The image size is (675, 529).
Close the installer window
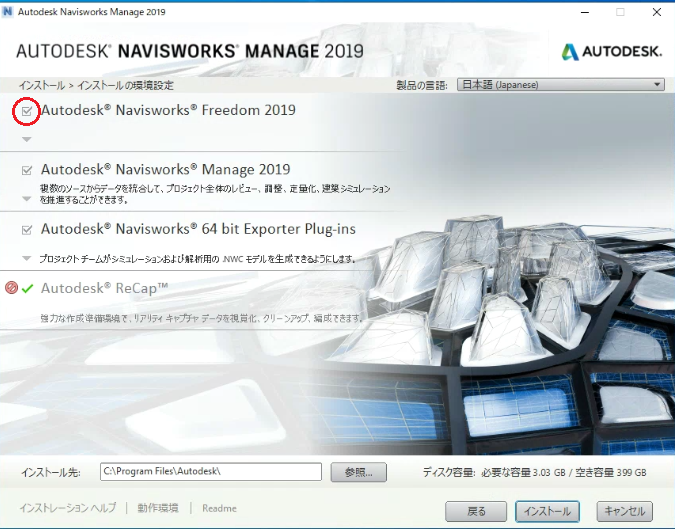tap(656, 12)
